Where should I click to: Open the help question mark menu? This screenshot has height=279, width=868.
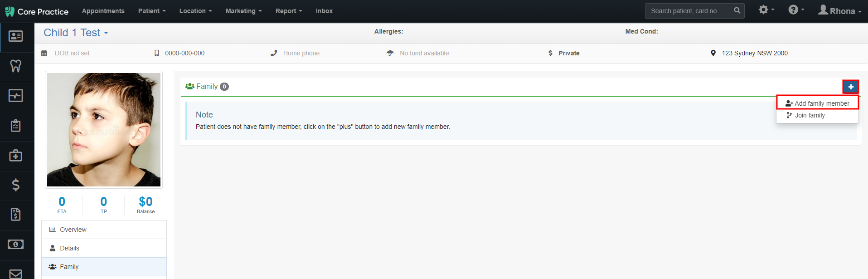click(x=796, y=10)
